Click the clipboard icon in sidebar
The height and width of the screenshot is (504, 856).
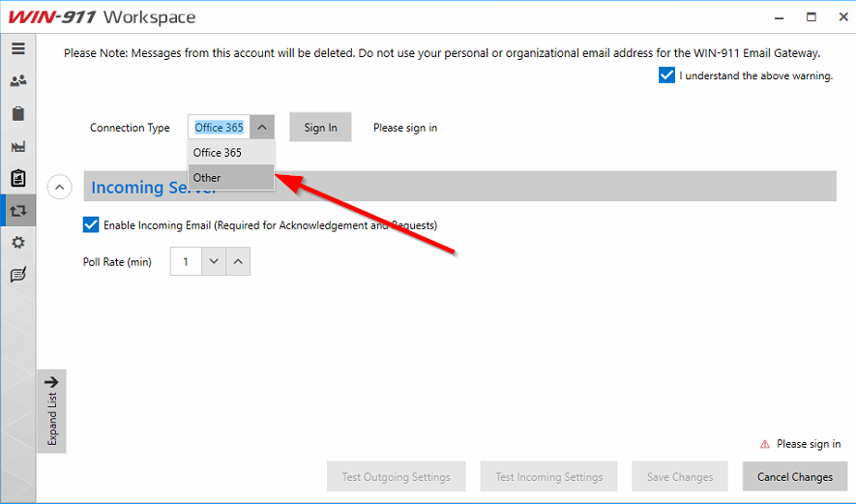(x=18, y=114)
